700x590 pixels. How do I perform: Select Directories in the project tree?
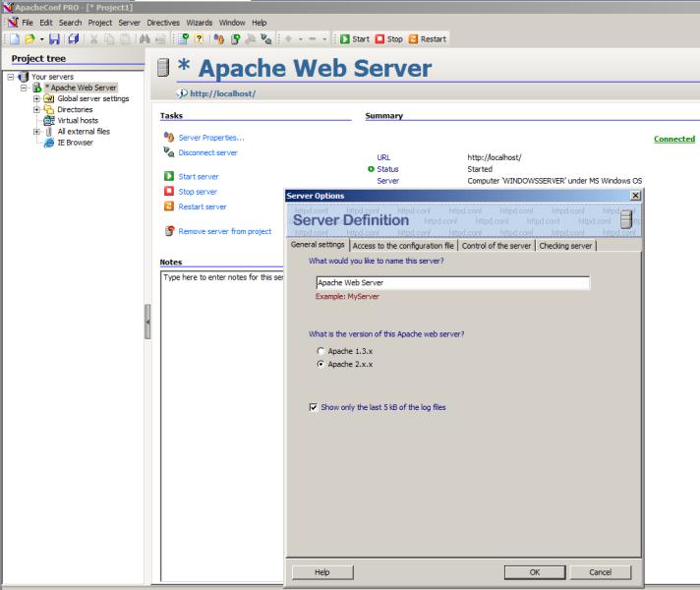point(75,109)
